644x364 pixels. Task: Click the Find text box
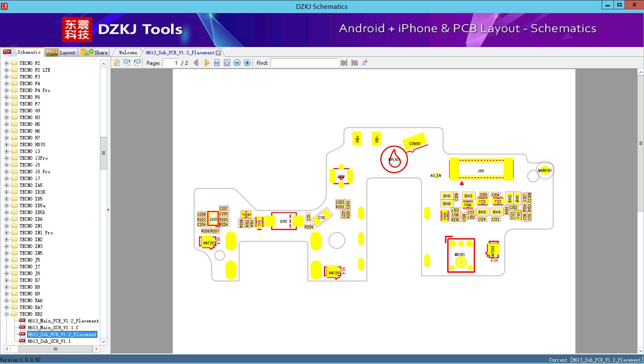tap(304, 63)
